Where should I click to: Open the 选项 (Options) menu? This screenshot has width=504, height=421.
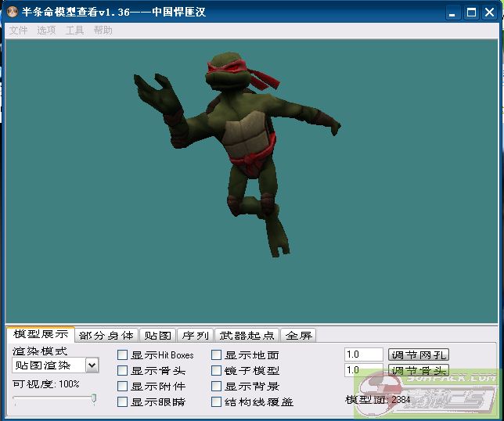[46, 30]
